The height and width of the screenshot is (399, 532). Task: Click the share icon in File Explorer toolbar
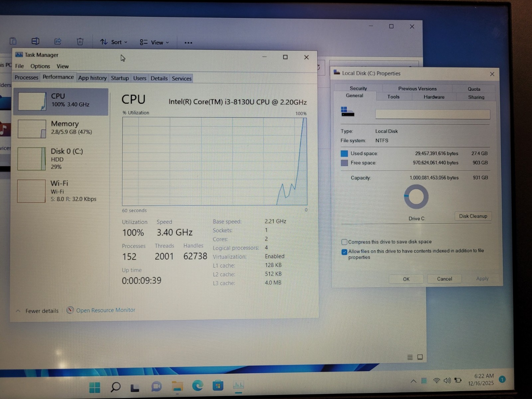(58, 41)
